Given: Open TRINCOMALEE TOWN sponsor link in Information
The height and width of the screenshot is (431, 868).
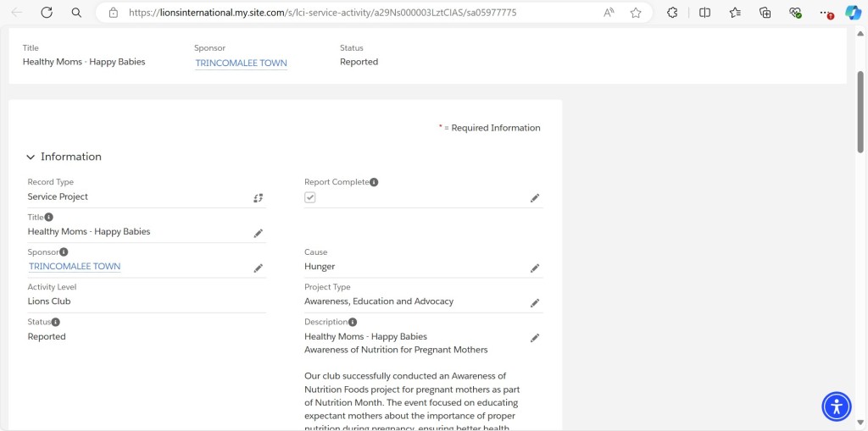Looking at the screenshot, I should click(75, 267).
